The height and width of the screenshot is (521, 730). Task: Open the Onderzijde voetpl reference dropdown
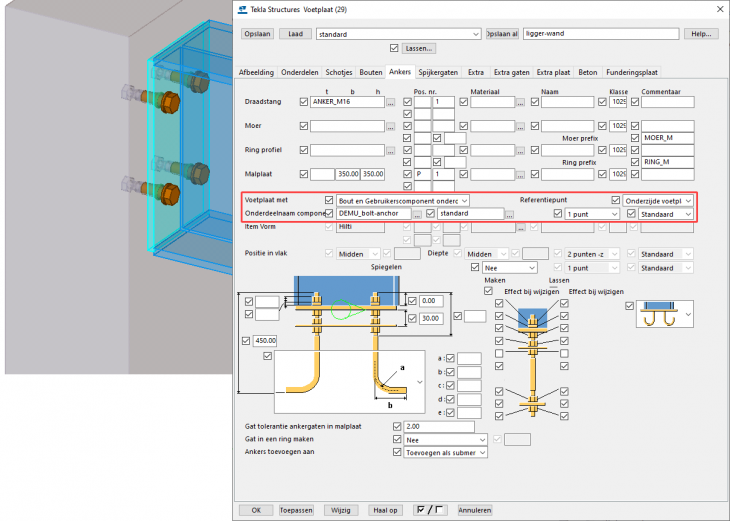658,201
